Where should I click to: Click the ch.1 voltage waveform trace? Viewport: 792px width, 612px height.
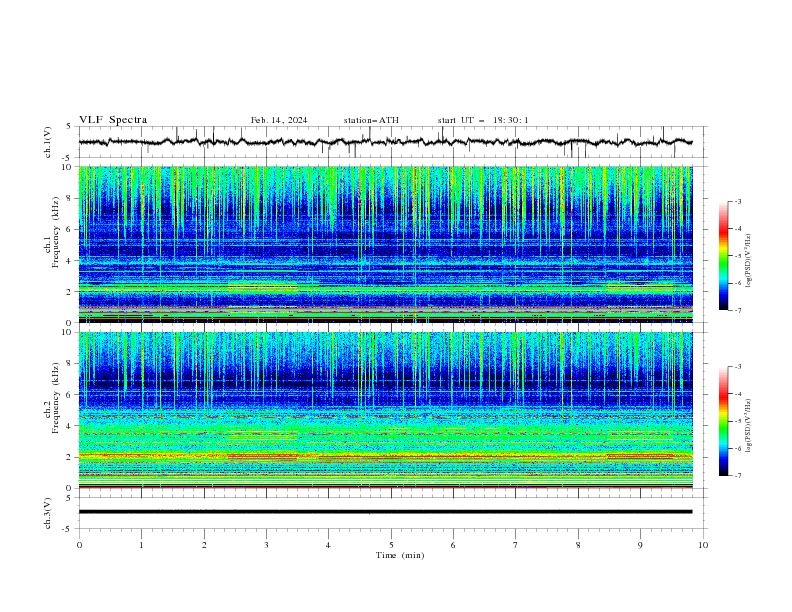[x=385, y=142]
